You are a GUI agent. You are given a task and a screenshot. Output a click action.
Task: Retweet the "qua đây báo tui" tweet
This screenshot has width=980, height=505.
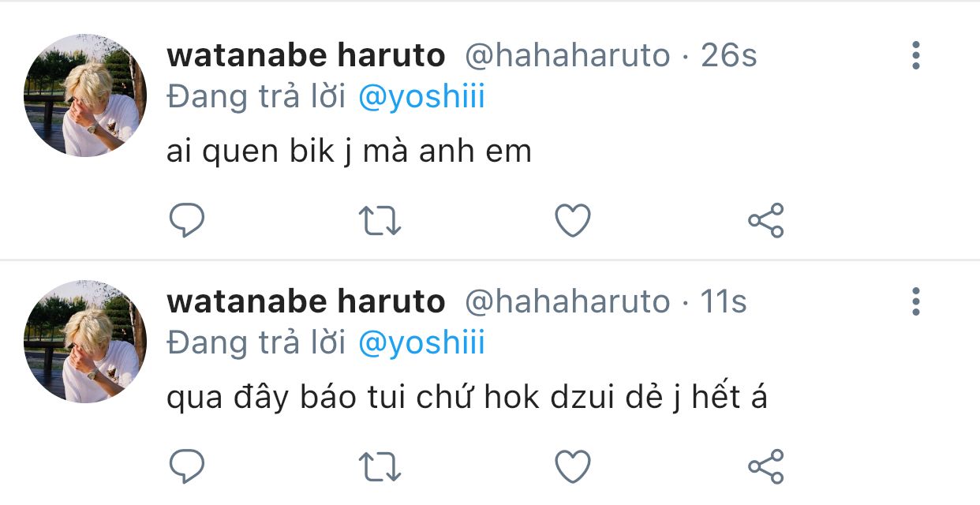click(380, 466)
